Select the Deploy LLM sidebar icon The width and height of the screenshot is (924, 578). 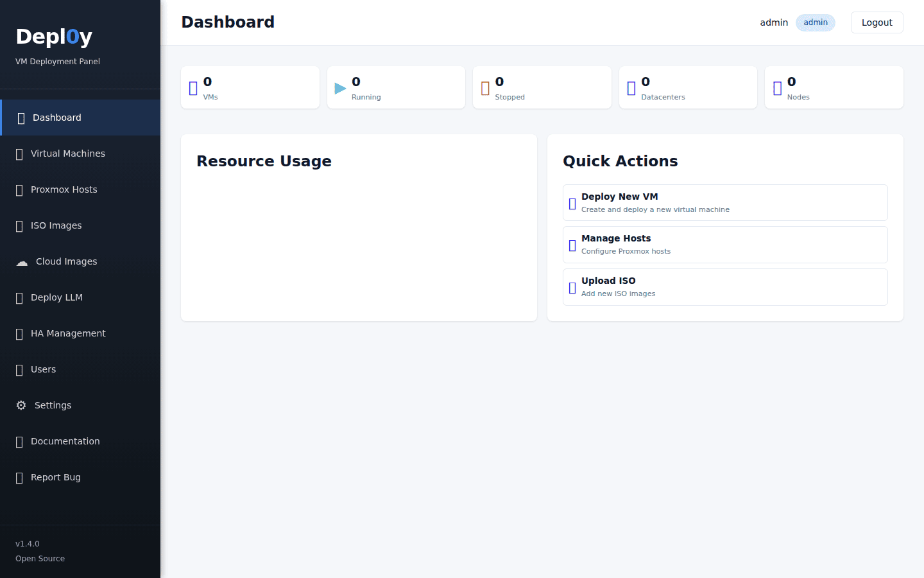(x=18, y=297)
